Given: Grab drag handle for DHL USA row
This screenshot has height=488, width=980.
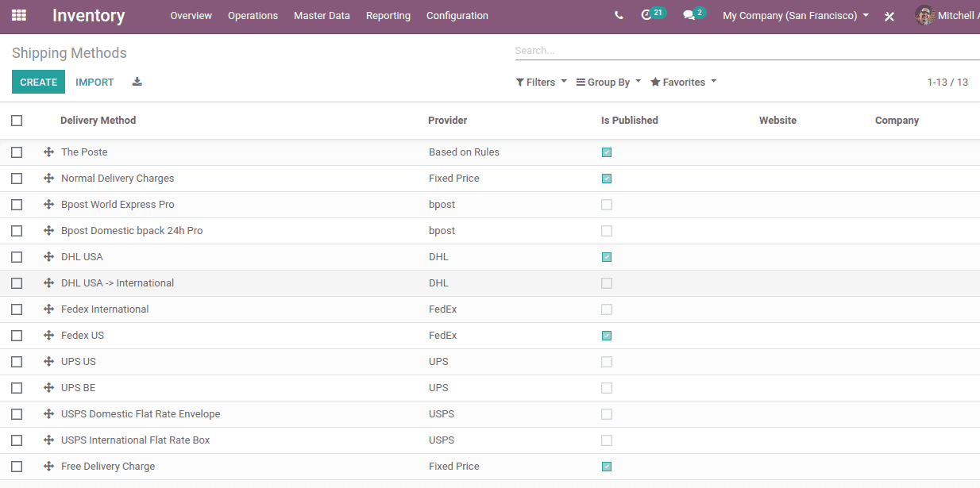Looking at the screenshot, I should pyautogui.click(x=48, y=257).
